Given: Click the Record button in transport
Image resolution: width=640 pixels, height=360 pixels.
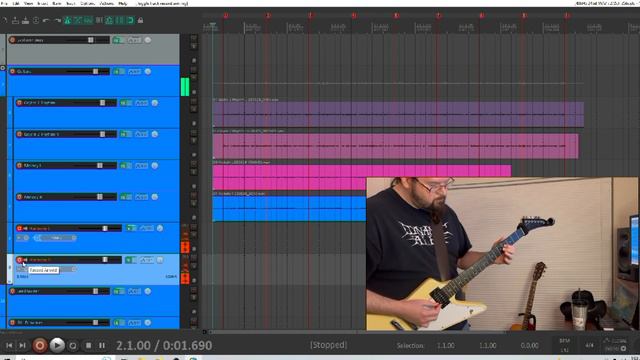Looking at the screenshot, I should pyautogui.click(x=40, y=345).
